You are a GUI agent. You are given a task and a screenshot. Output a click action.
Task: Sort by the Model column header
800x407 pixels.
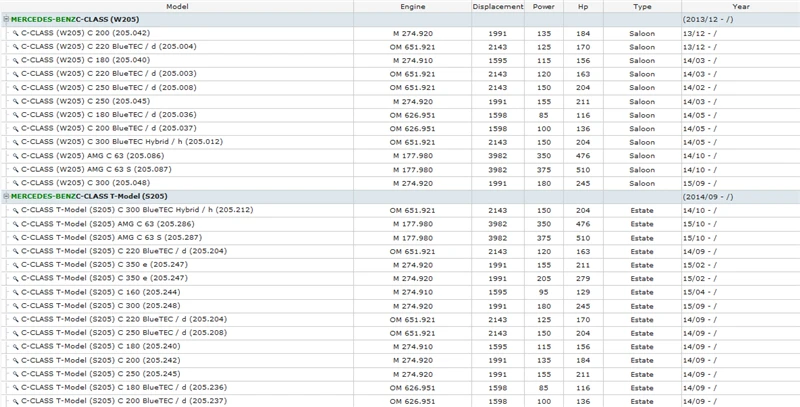coord(177,7)
